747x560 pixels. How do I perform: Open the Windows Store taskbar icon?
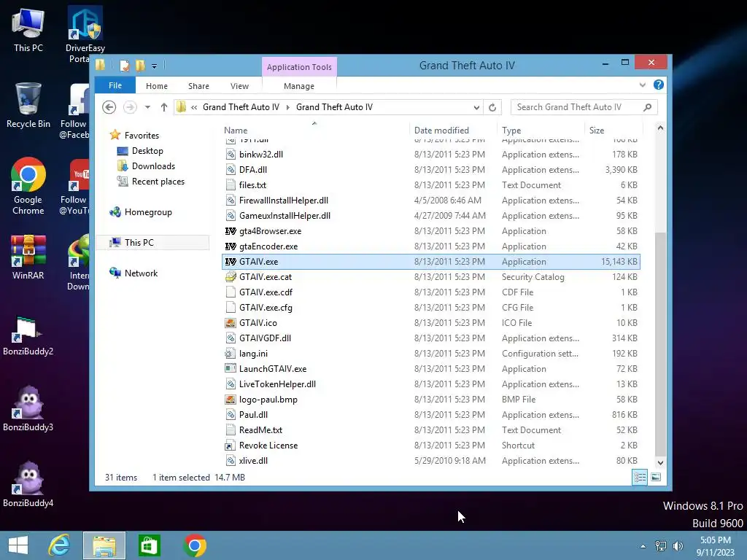tap(149, 545)
